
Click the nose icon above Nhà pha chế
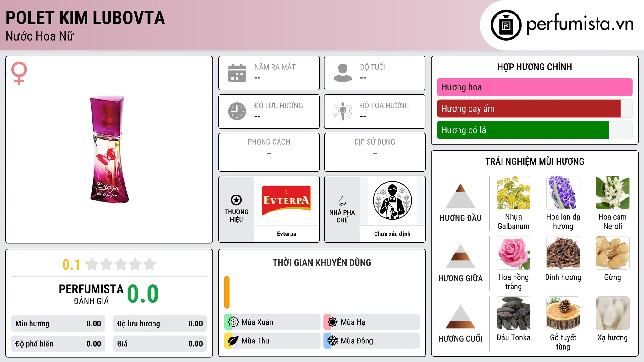342,200
